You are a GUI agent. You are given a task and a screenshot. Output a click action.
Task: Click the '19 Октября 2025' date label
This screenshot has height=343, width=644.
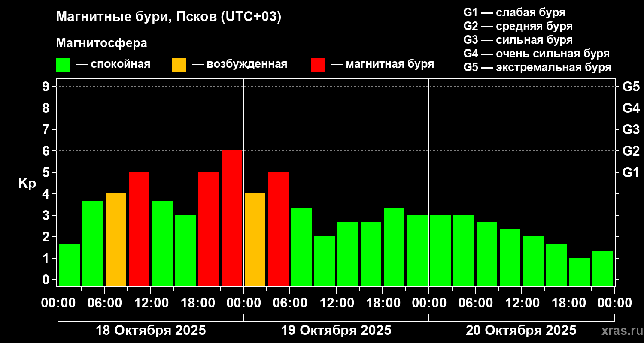coord(336,331)
